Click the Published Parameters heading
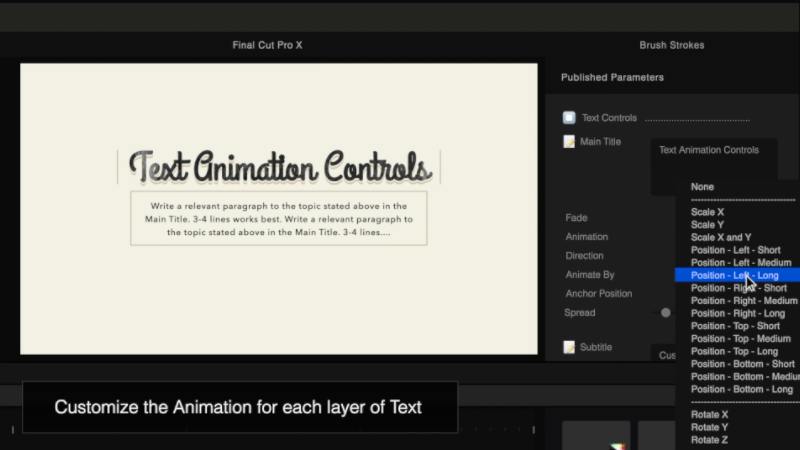 pos(612,78)
